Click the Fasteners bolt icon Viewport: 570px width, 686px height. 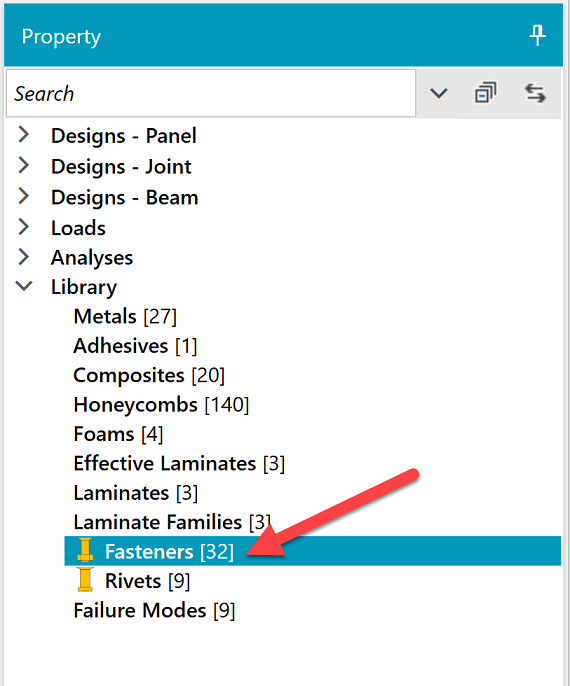pyautogui.click(x=85, y=550)
